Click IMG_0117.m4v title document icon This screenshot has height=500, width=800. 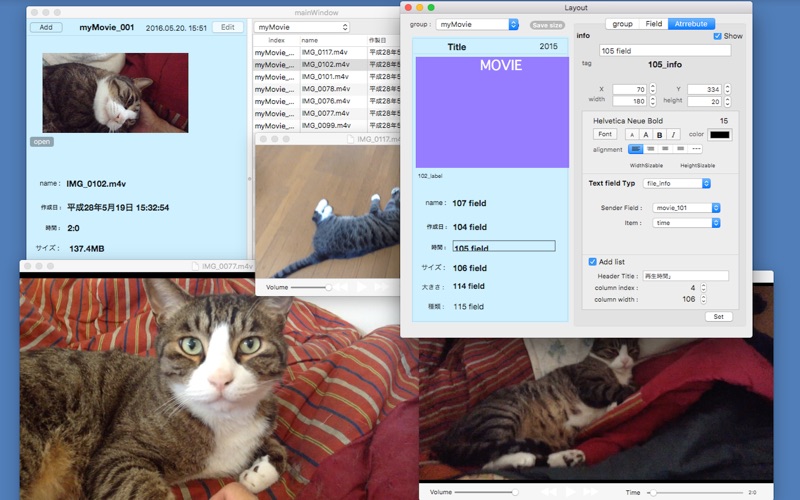click(351, 139)
